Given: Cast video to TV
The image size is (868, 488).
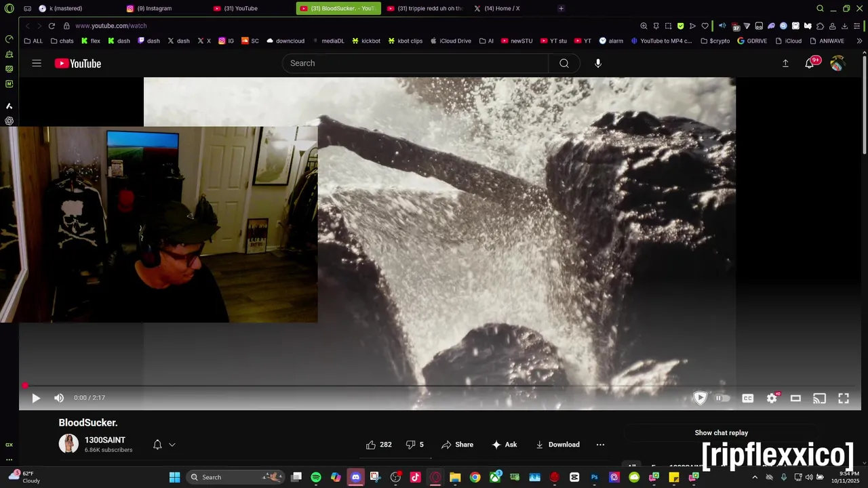Looking at the screenshot, I should coord(819,399).
